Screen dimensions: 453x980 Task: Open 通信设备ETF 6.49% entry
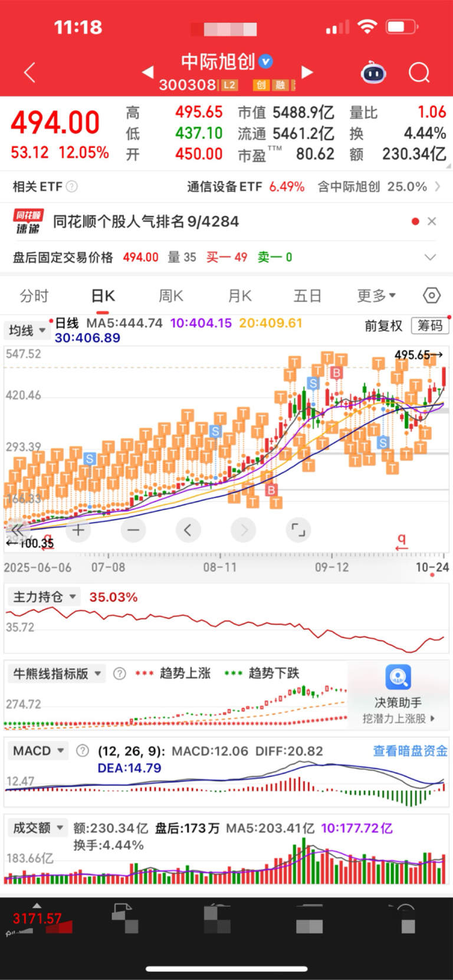point(245,187)
